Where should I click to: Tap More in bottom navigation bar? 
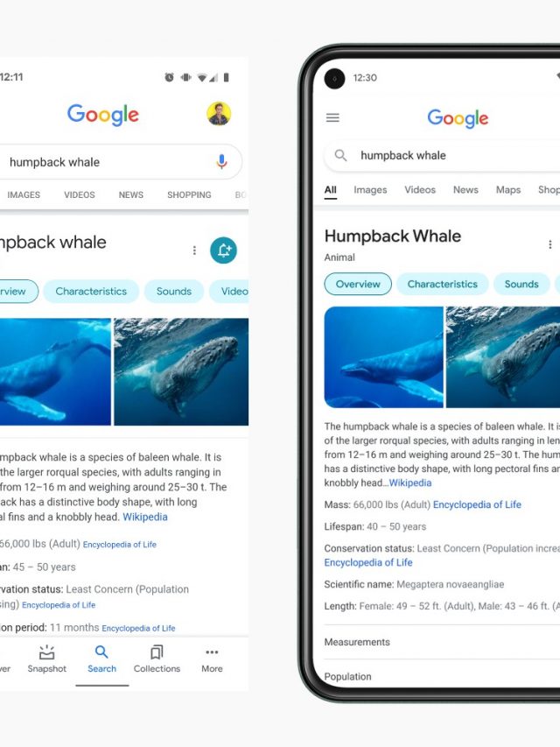pyautogui.click(x=212, y=659)
